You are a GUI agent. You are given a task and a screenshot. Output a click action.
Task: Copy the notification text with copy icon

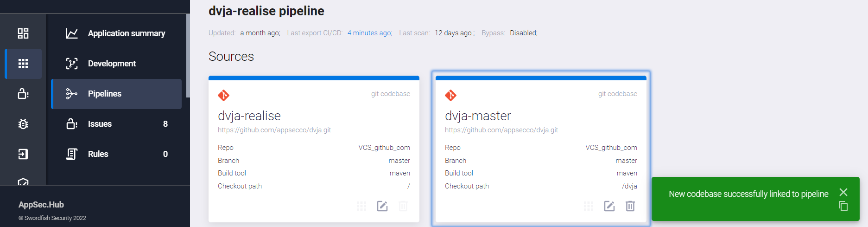click(x=843, y=207)
